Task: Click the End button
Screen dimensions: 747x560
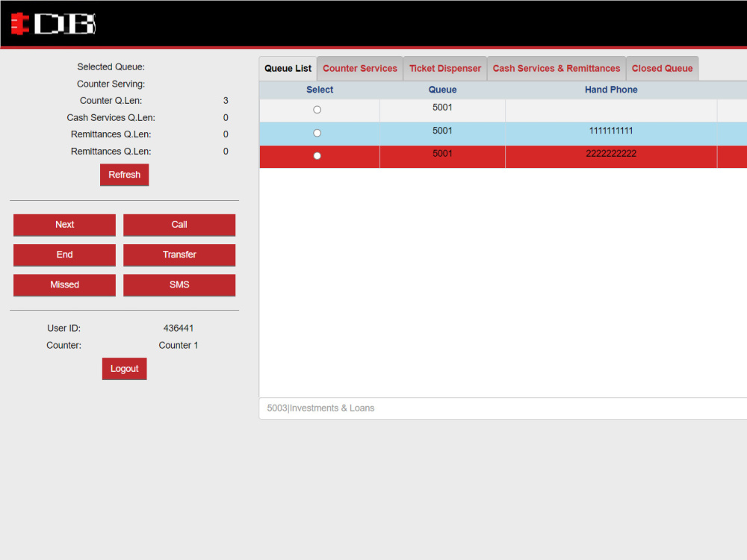Action: (64, 255)
